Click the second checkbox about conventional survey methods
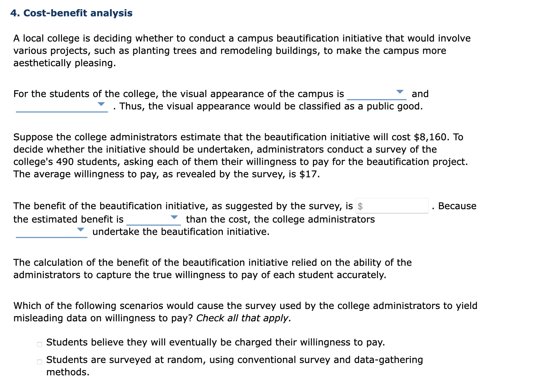This screenshot has height=392, width=534. click(39, 362)
